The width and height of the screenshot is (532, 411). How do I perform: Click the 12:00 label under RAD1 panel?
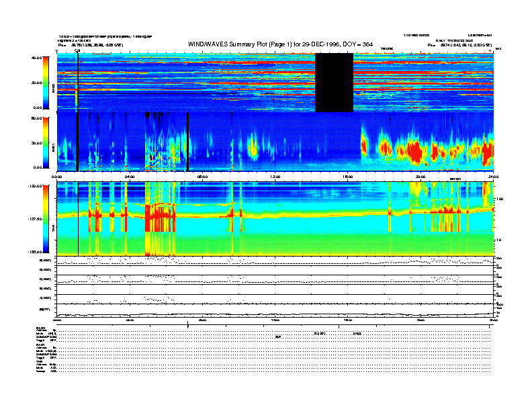click(275, 177)
